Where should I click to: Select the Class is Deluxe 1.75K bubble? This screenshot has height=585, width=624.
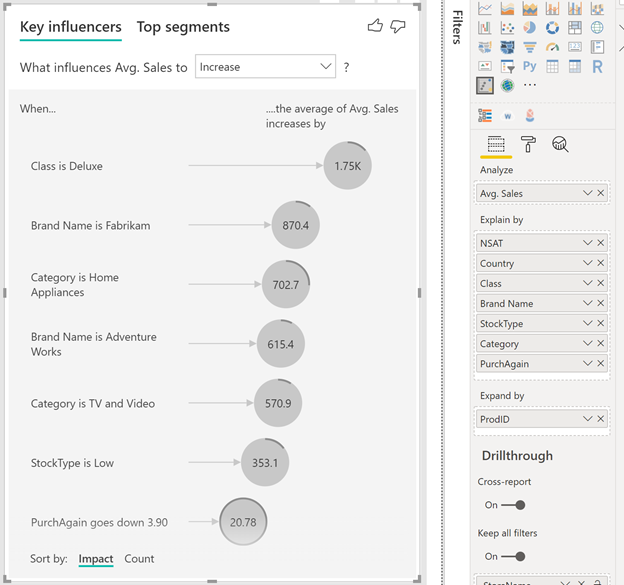347,166
